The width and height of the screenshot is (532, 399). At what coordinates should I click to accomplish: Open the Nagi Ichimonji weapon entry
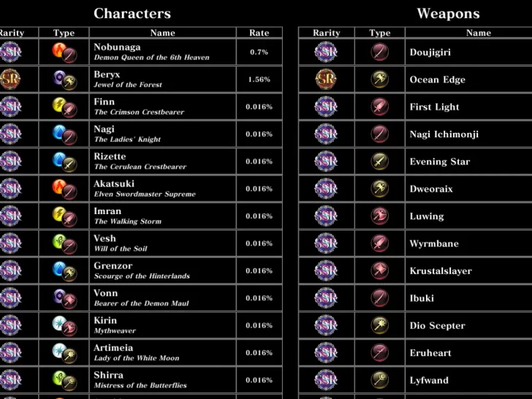(444, 134)
